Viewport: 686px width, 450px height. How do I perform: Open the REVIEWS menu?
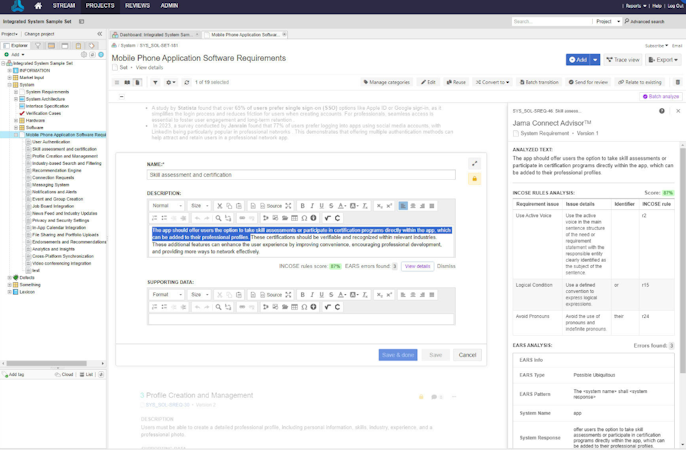137,6
